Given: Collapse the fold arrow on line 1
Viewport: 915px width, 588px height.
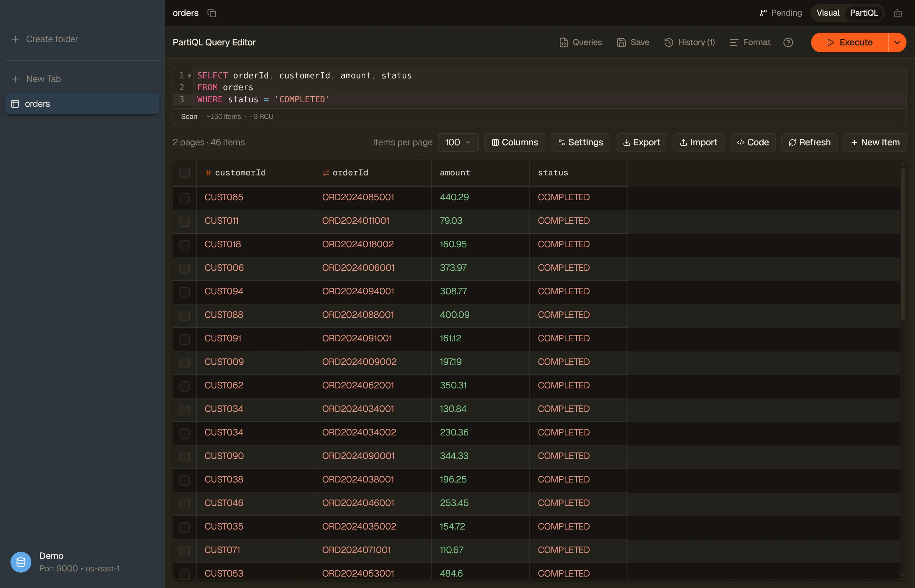Looking at the screenshot, I should (x=190, y=76).
